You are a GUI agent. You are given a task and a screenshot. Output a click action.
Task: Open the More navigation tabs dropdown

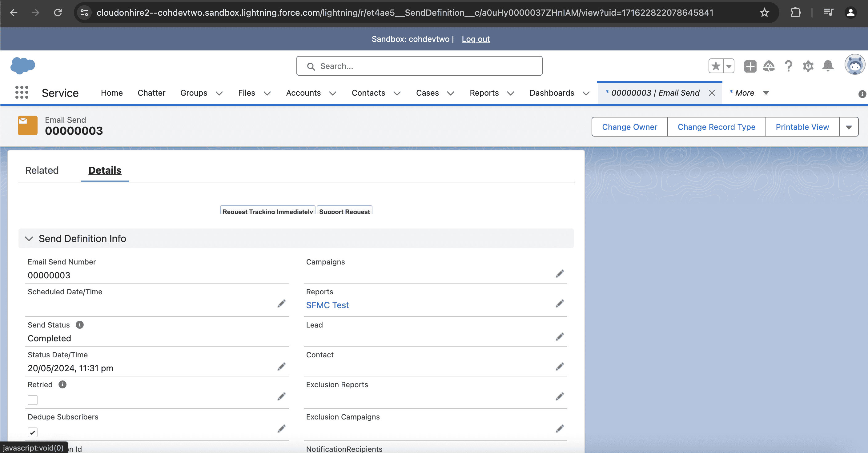pos(750,93)
